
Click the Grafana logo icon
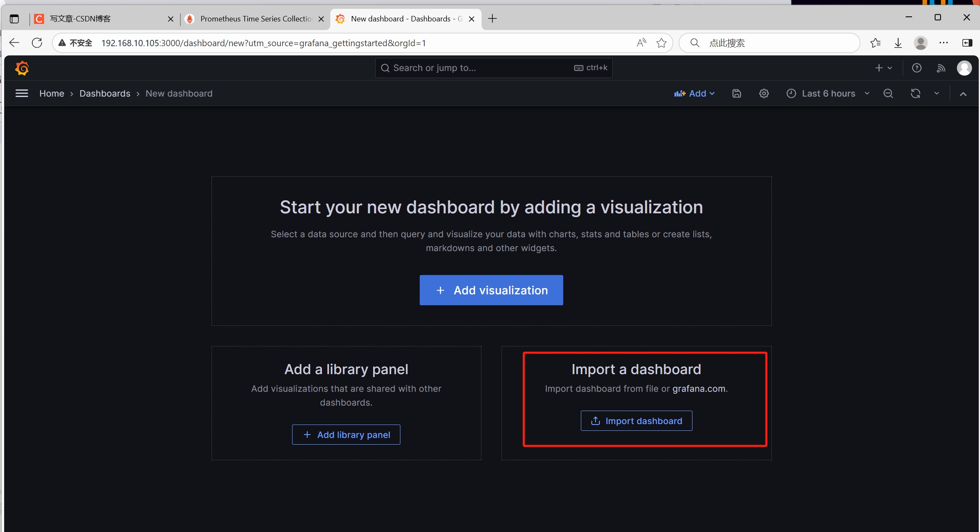tap(22, 68)
